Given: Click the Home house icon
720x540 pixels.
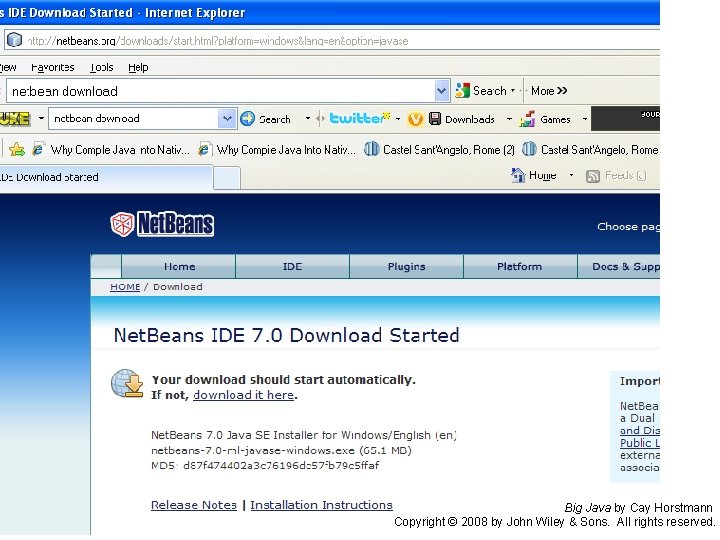Looking at the screenshot, I should (x=518, y=175).
